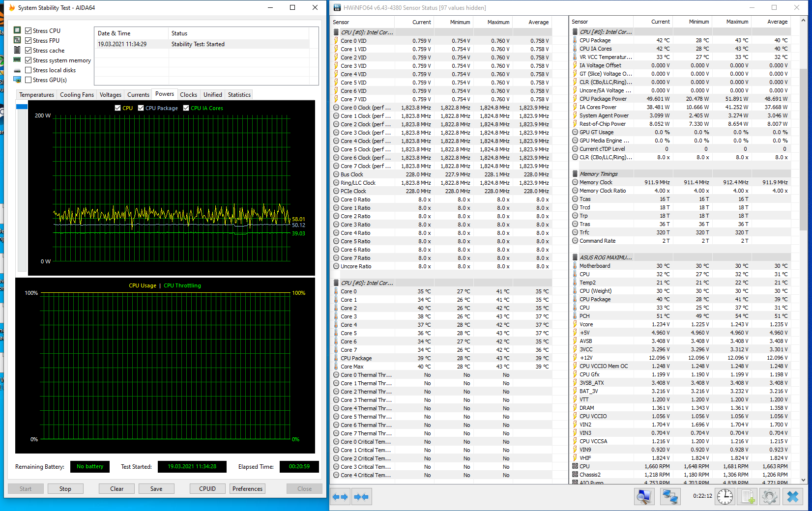Click the collapse columns inward-arrows icon
The image size is (812, 511).
(x=361, y=497)
